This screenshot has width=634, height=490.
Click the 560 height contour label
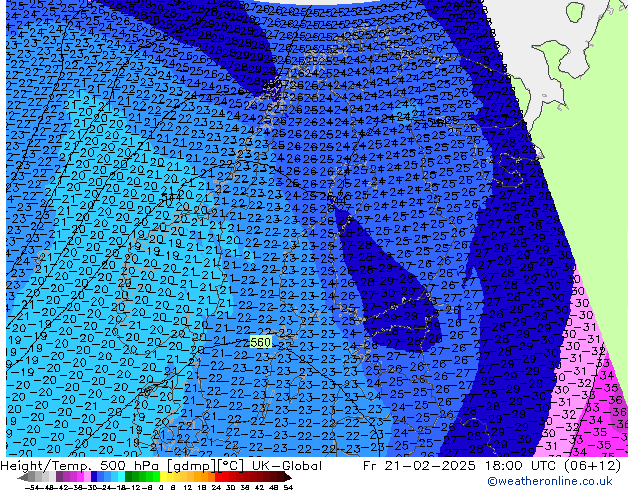coord(260,343)
